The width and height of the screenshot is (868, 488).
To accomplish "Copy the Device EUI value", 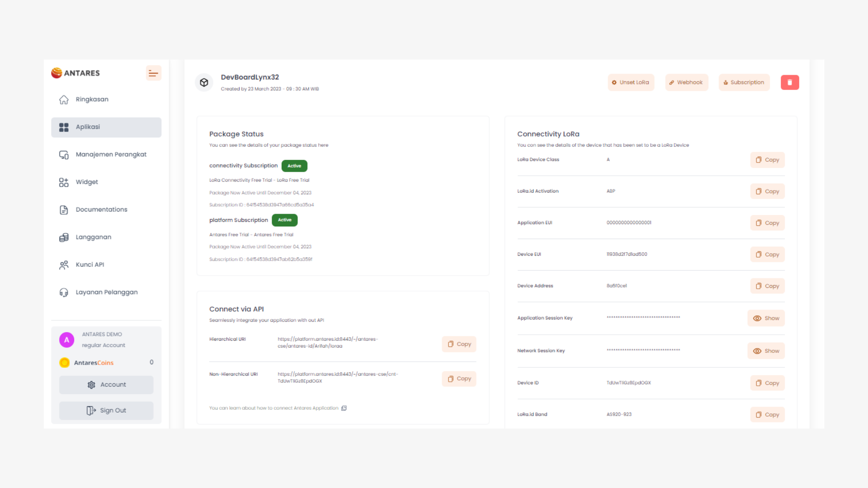I will pos(767,254).
